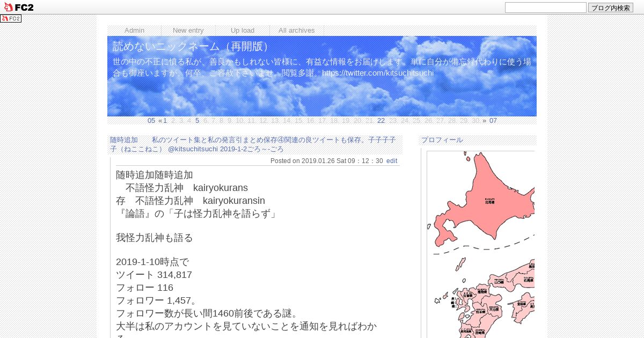Click the text line ツイート 314,817
Viewport: 644px width, 338px height.
(x=154, y=275)
